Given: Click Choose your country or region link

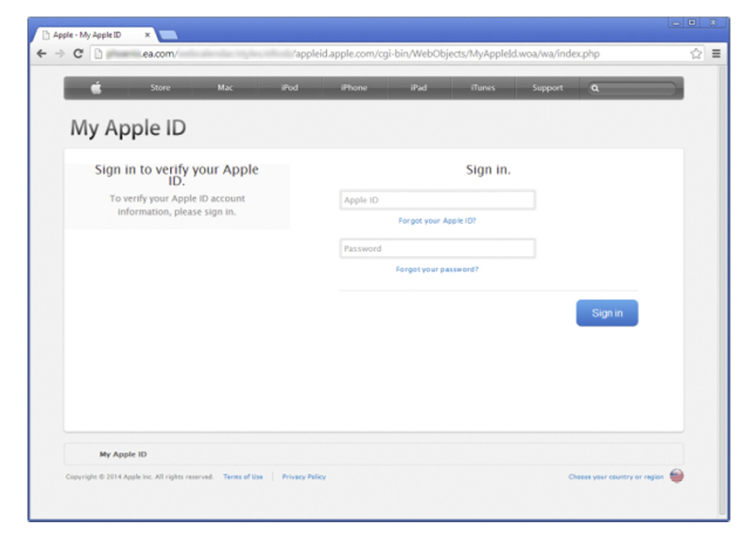Looking at the screenshot, I should (x=616, y=477).
